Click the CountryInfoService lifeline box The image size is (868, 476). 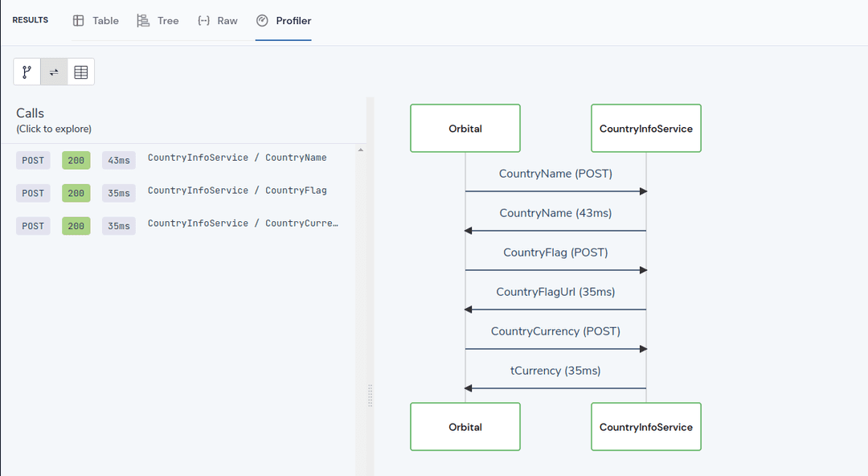pyautogui.click(x=645, y=128)
